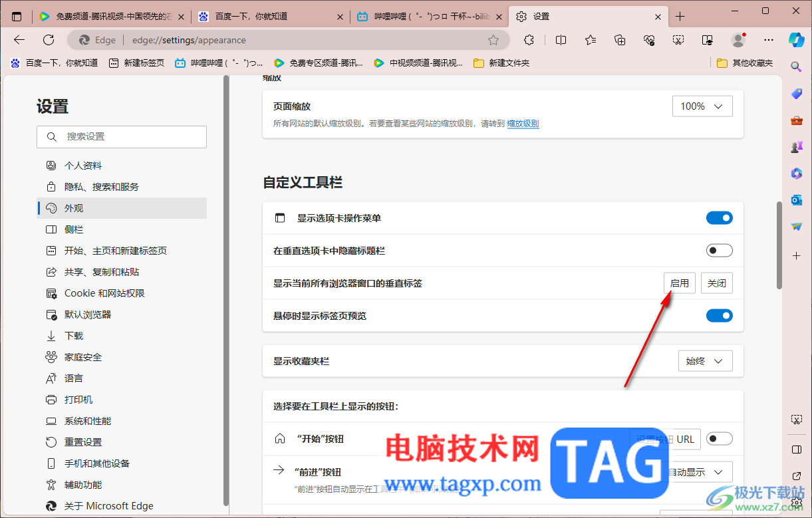Open sidebar Games chess icon

796,147
